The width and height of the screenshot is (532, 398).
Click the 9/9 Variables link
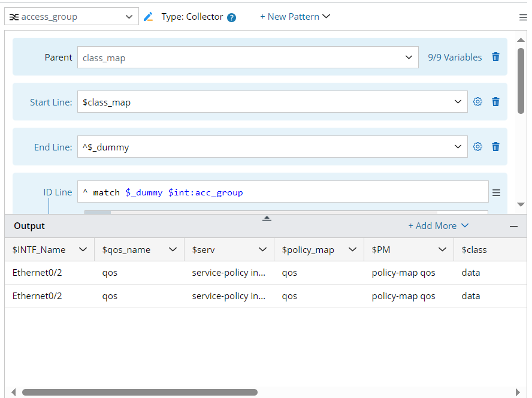[455, 58]
